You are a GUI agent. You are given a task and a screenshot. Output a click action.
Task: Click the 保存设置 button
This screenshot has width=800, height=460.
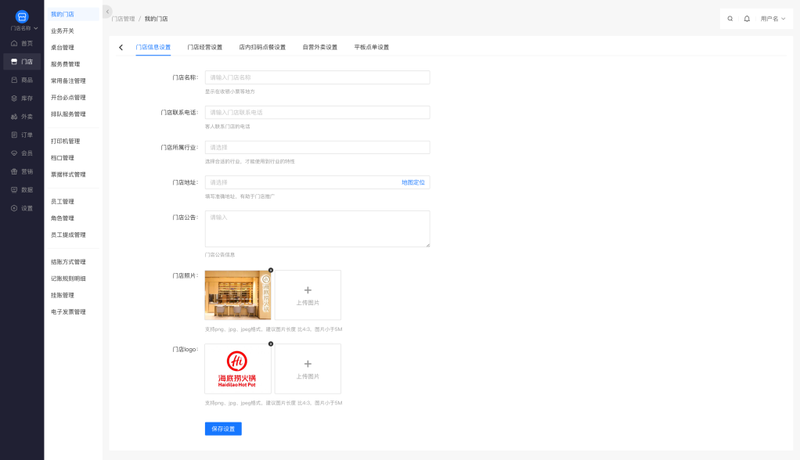[223, 429]
